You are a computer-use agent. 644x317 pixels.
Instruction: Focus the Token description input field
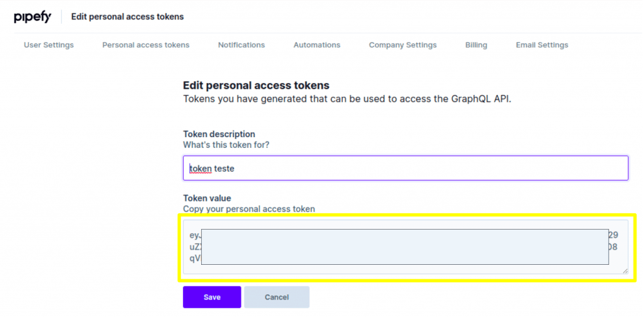pyautogui.click(x=406, y=169)
